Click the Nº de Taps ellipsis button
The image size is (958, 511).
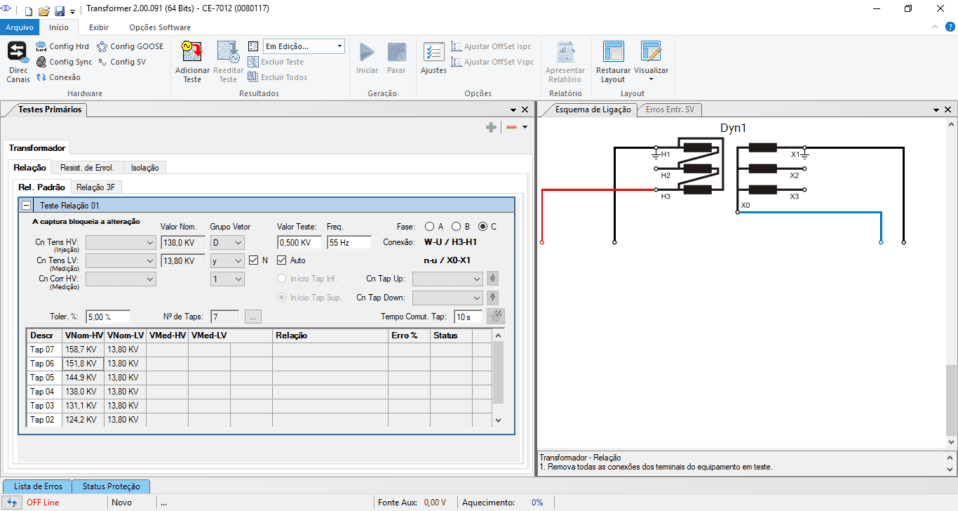253,317
